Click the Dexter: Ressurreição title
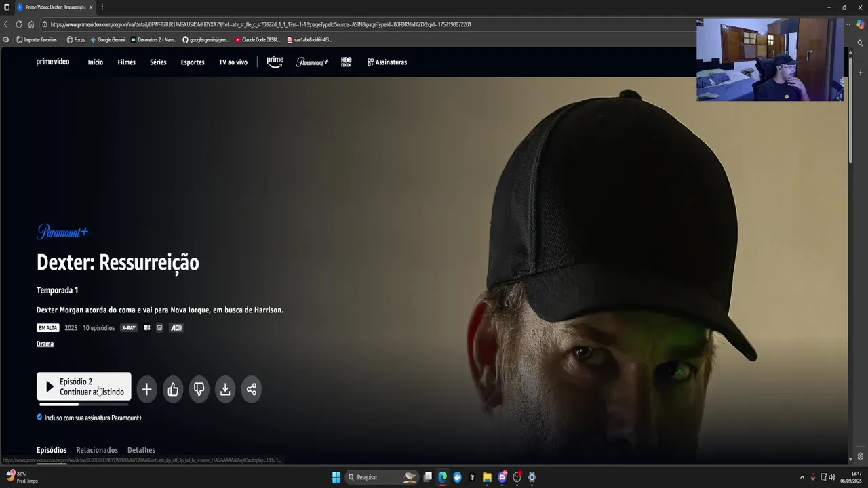Image resolution: width=868 pixels, height=488 pixels. [x=118, y=262]
